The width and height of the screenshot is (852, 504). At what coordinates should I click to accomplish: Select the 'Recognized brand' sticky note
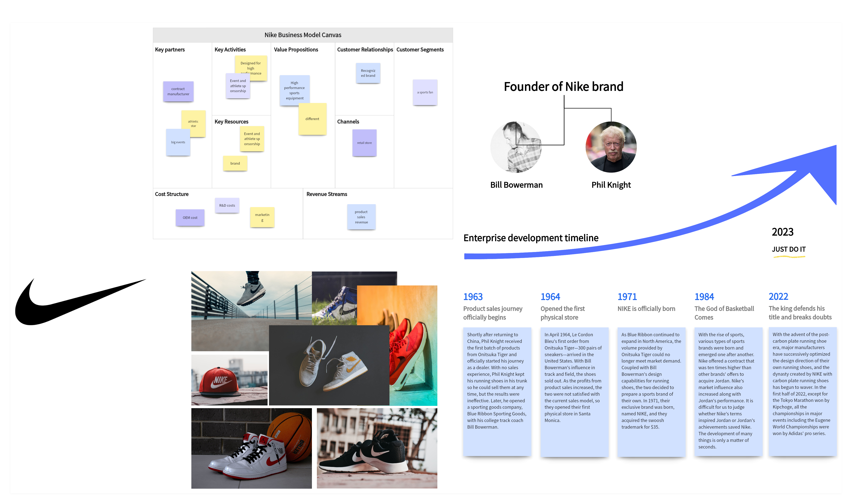point(368,73)
